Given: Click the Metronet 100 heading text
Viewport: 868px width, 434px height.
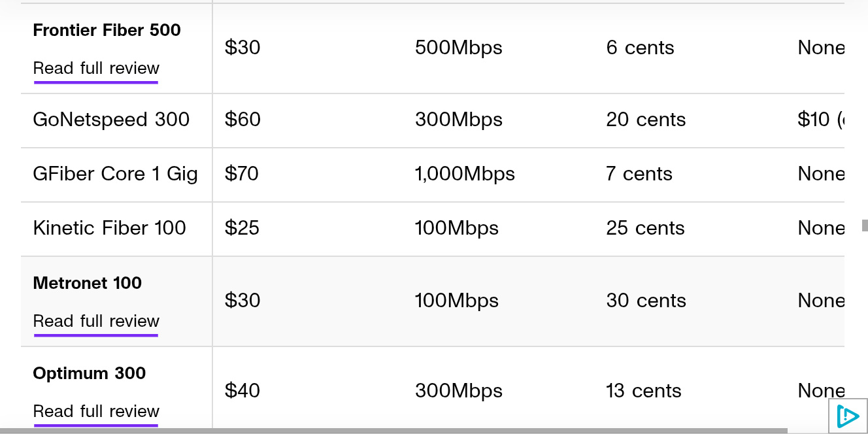Looking at the screenshot, I should [x=87, y=283].
